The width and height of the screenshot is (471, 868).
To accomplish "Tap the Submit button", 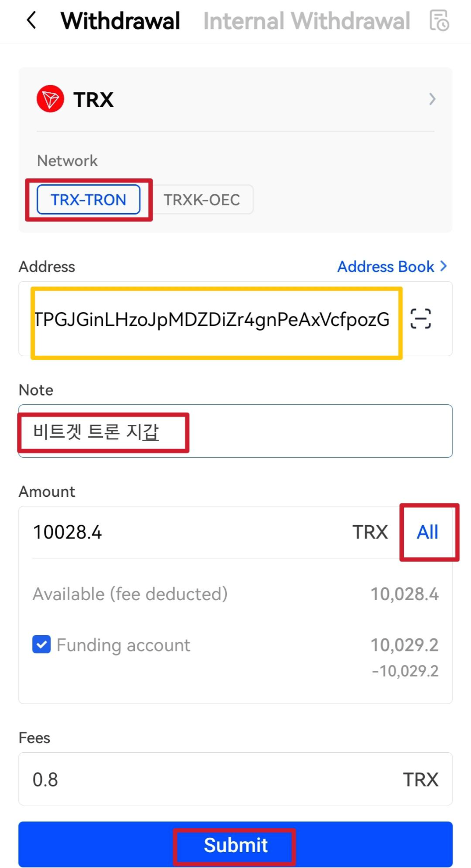I will tap(235, 845).
